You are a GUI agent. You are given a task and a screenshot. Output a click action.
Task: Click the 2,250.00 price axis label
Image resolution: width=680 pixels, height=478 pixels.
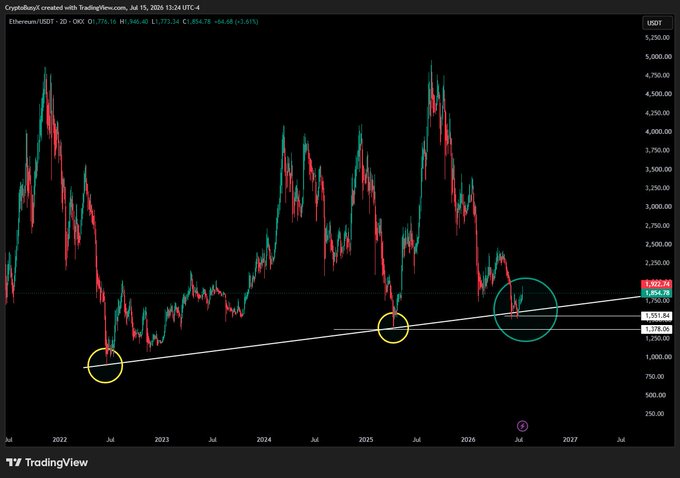657,263
